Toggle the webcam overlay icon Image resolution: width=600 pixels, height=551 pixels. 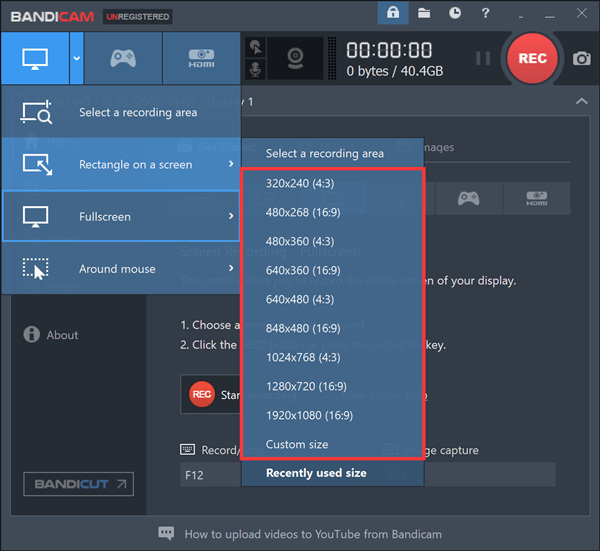coord(295,58)
